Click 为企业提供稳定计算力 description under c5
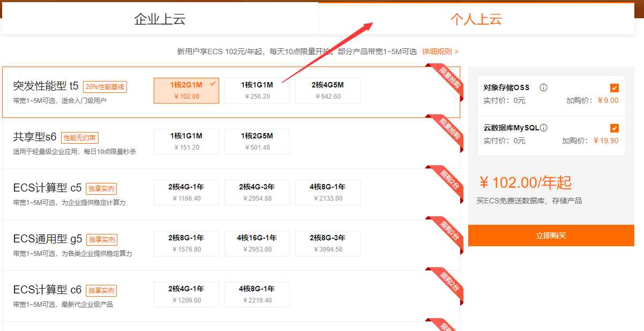The image size is (644, 331). tap(69, 202)
